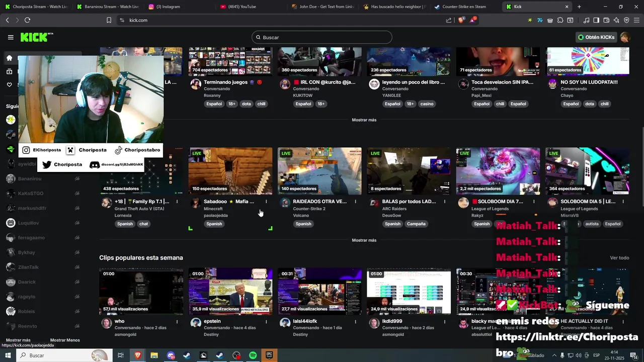Open Volcano channel link
Image resolution: width=644 pixels, height=362 pixels.
(301, 215)
